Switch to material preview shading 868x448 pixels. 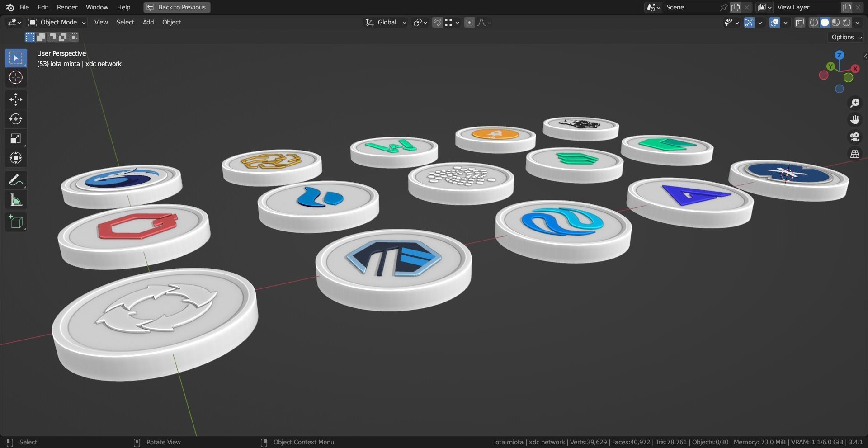point(835,22)
